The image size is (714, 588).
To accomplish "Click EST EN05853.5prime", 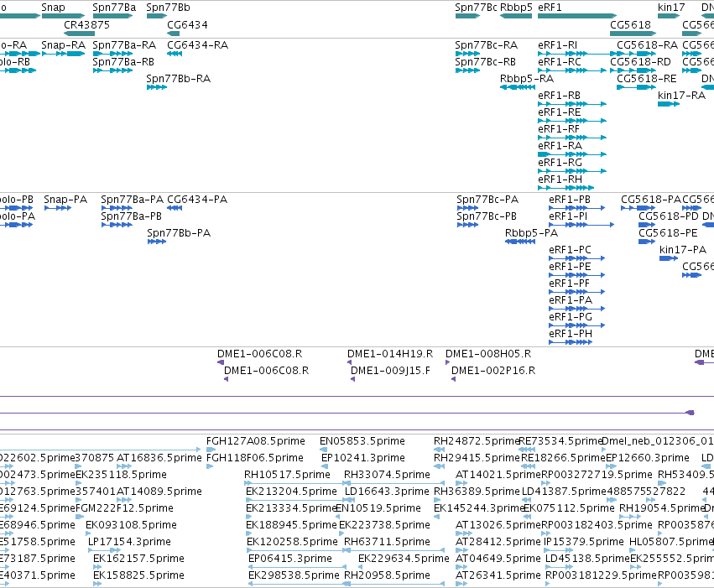I will tap(323, 450).
